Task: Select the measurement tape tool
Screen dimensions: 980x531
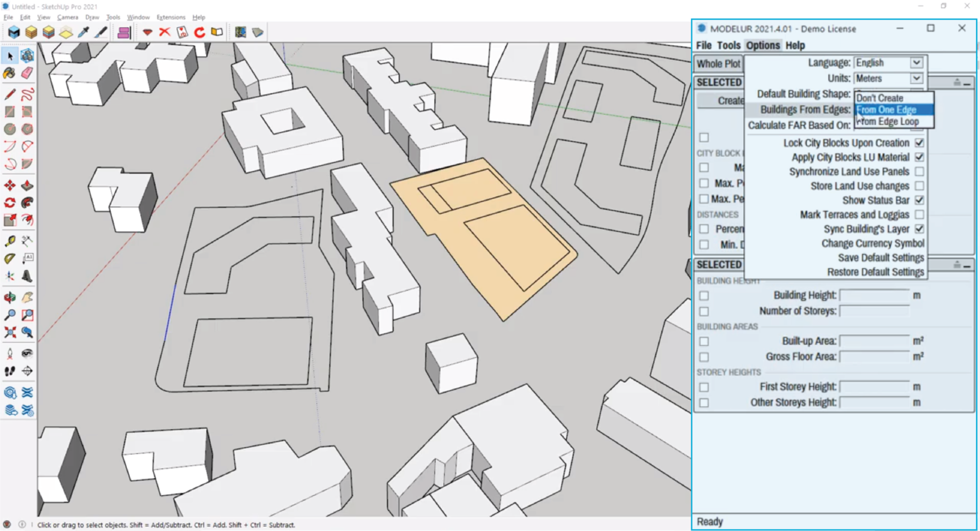Action: [x=11, y=241]
